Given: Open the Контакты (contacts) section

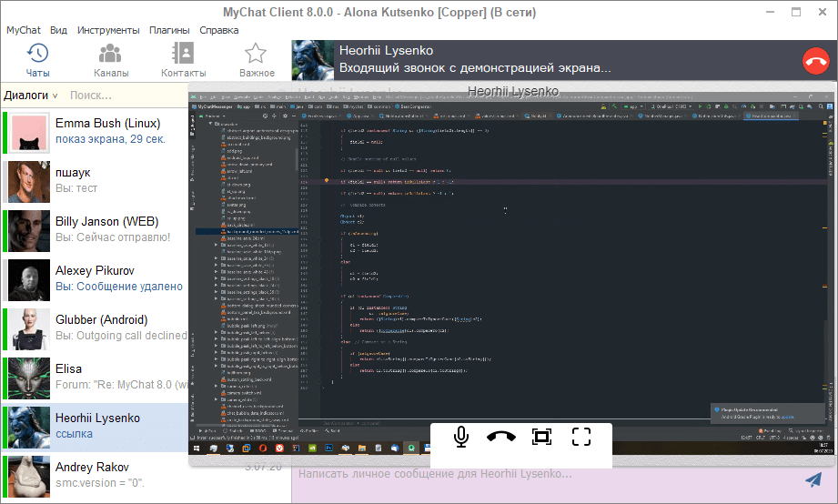Looking at the screenshot, I should [x=183, y=60].
